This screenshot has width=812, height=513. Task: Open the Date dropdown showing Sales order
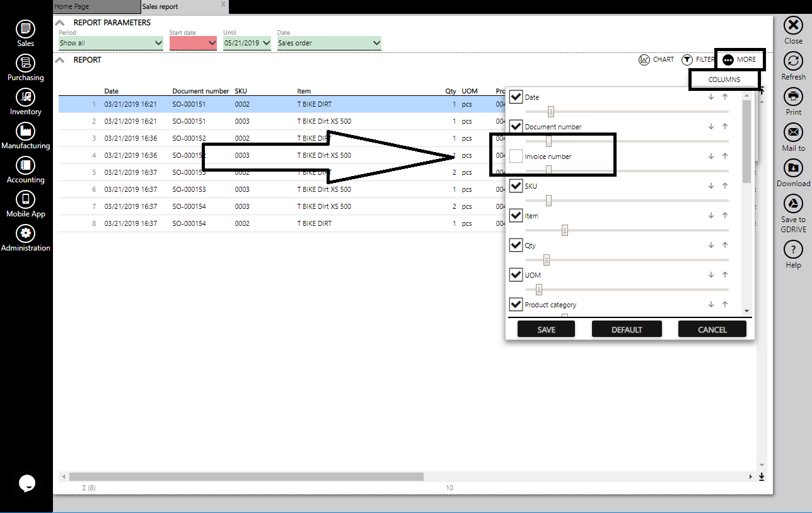click(328, 43)
